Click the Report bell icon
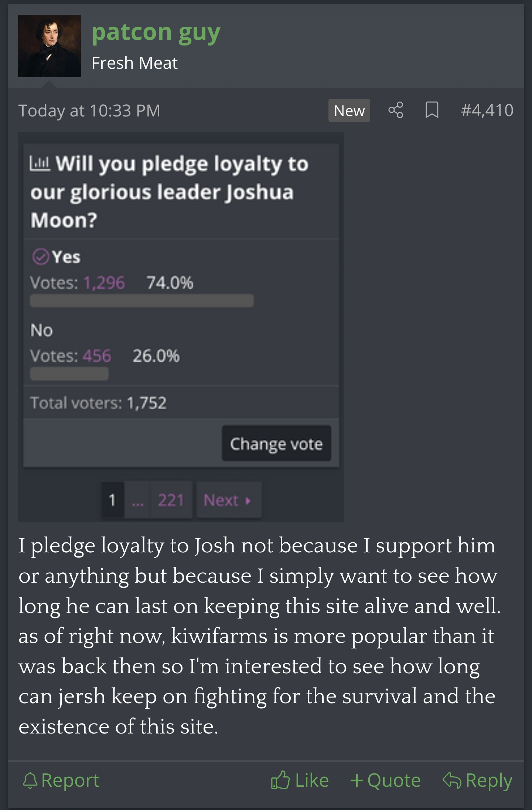The height and width of the screenshot is (810, 532). point(30,780)
